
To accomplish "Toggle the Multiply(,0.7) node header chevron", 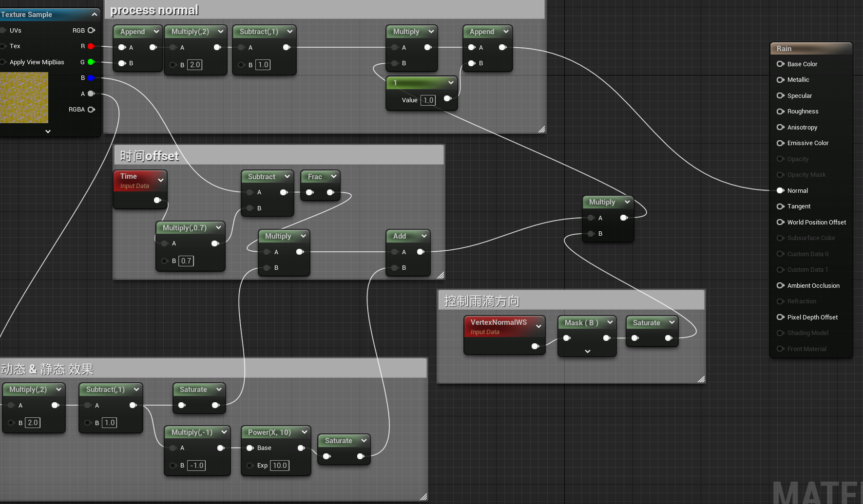I will 219,227.
